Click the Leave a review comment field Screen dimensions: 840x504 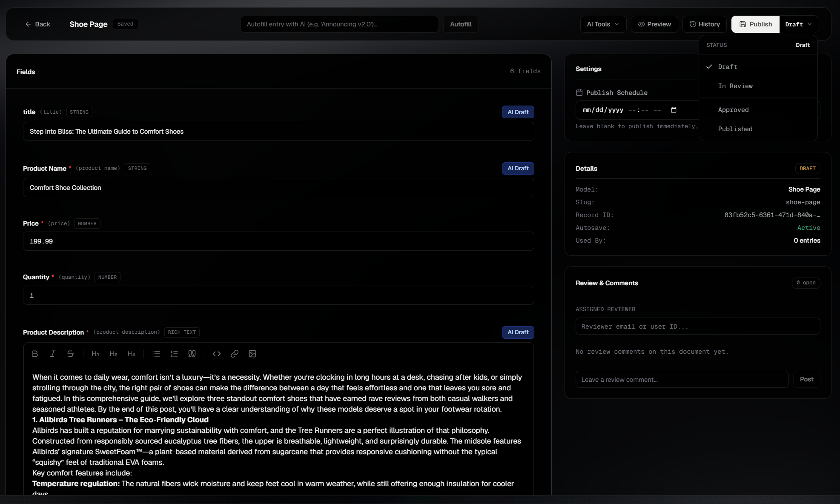tap(682, 379)
